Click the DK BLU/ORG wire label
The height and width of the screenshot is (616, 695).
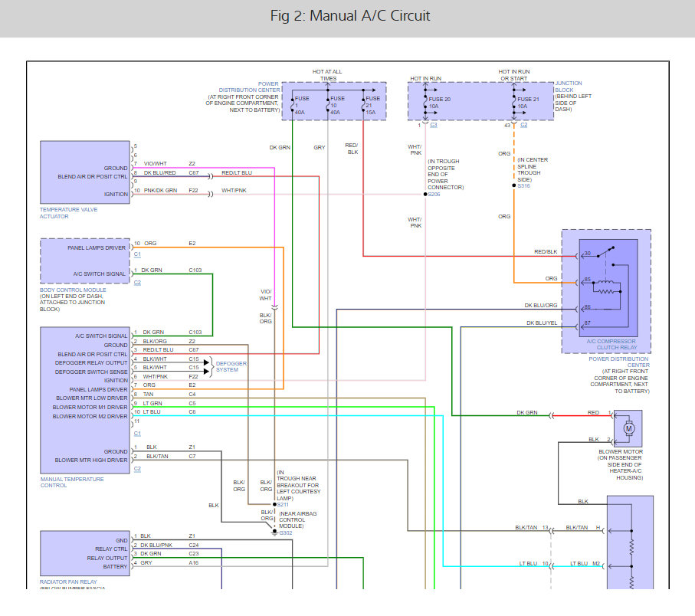541,306
